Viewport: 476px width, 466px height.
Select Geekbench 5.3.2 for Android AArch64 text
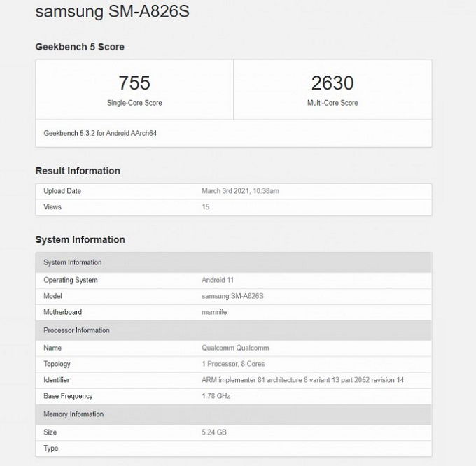[x=100, y=133]
